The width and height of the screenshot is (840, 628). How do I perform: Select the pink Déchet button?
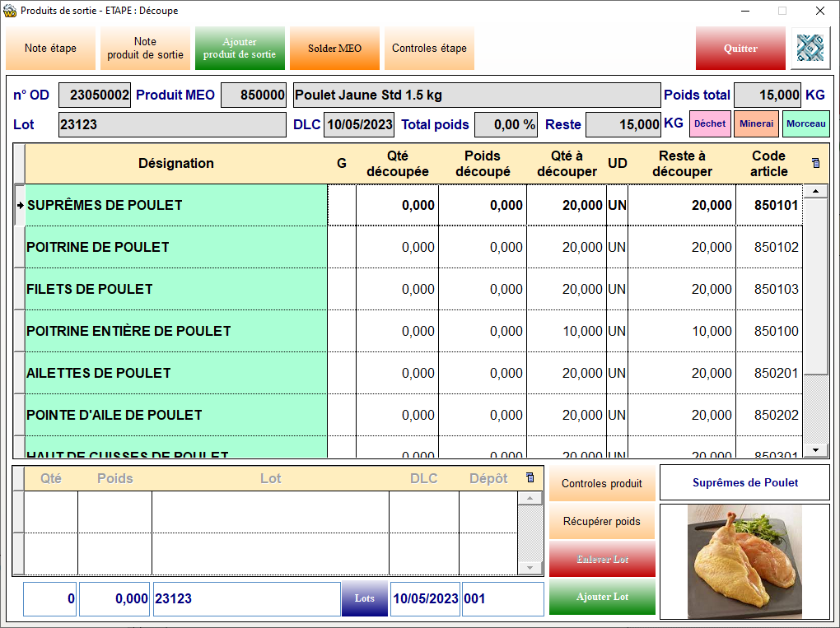(x=709, y=124)
